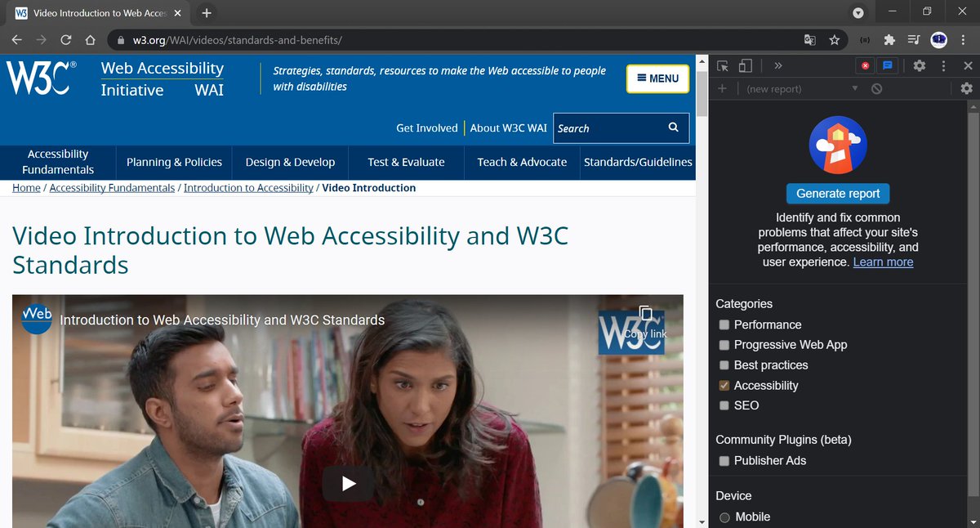This screenshot has height=528, width=980.
Task: Open Design & Develop menu item
Action: click(291, 162)
